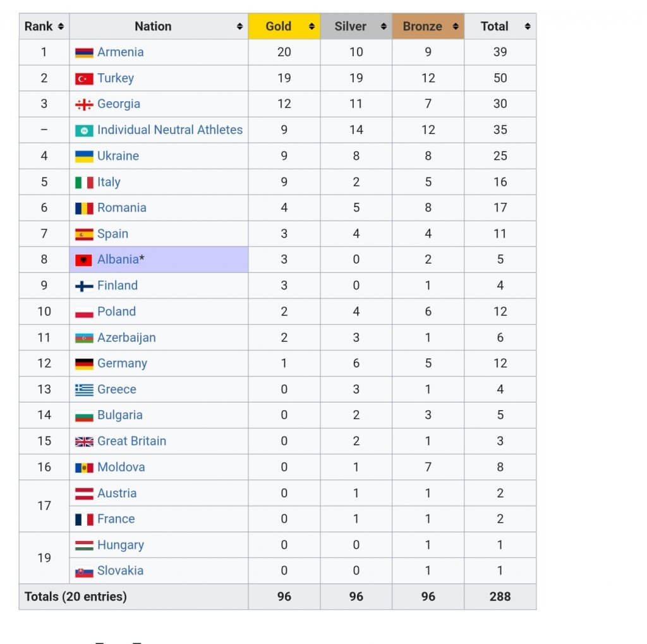Screen dimensions: 647x644
Task: Click the Turkey flag icon
Action: (x=84, y=78)
